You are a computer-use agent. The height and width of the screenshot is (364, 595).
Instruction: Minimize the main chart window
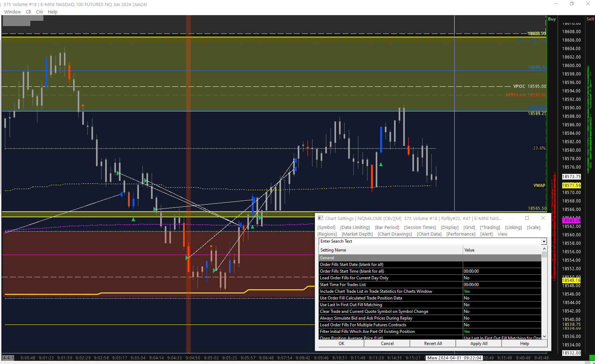coord(556,4)
